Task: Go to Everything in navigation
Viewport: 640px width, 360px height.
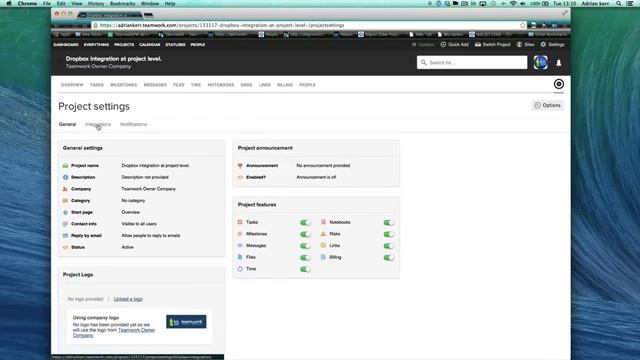Action: 96,44
